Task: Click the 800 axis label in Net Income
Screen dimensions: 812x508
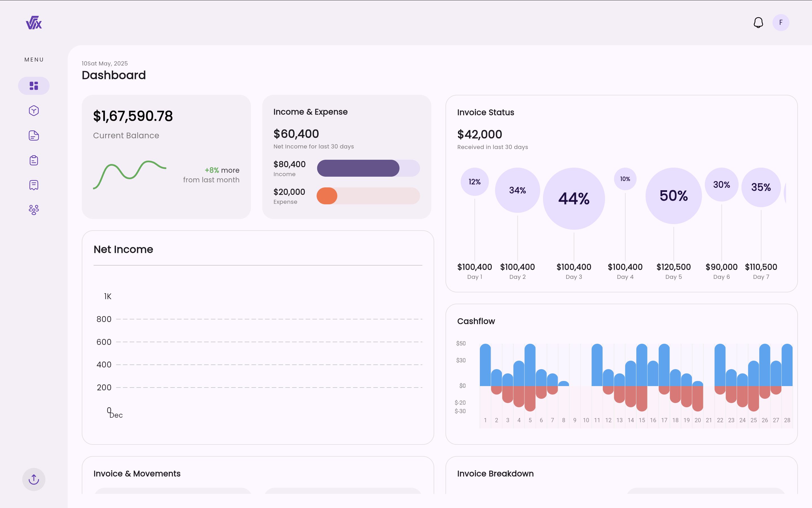Action: click(104, 319)
